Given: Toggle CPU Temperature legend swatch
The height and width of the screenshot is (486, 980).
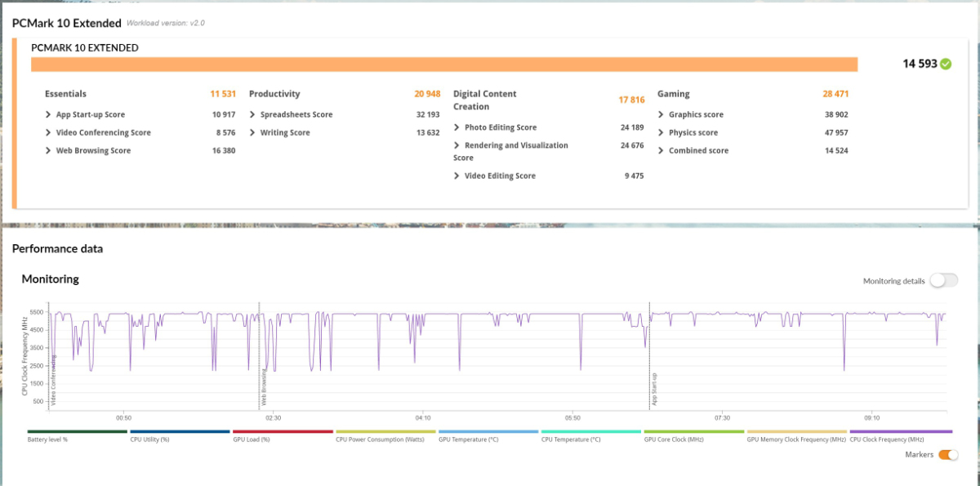Looking at the screenshot, I should [x=592, y=431].
